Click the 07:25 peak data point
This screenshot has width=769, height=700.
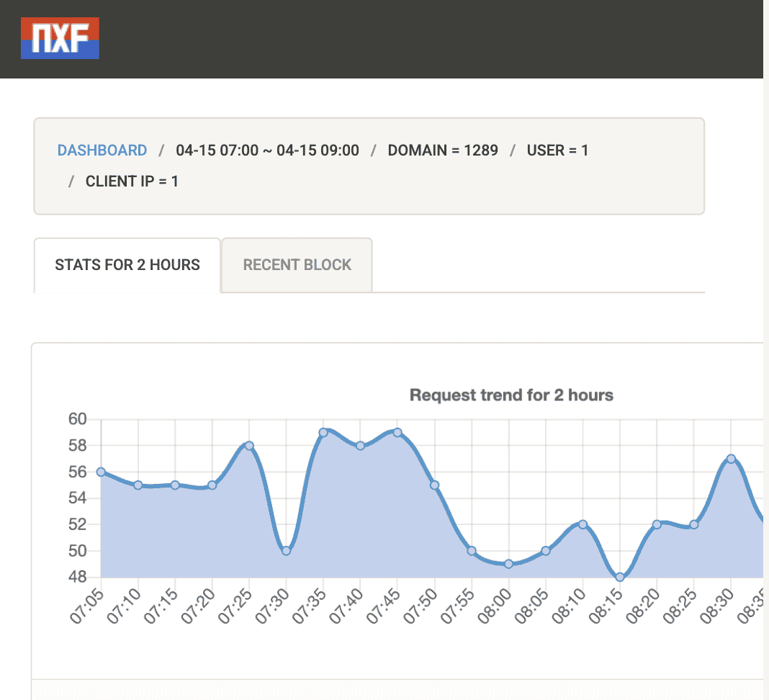point(249,446)
